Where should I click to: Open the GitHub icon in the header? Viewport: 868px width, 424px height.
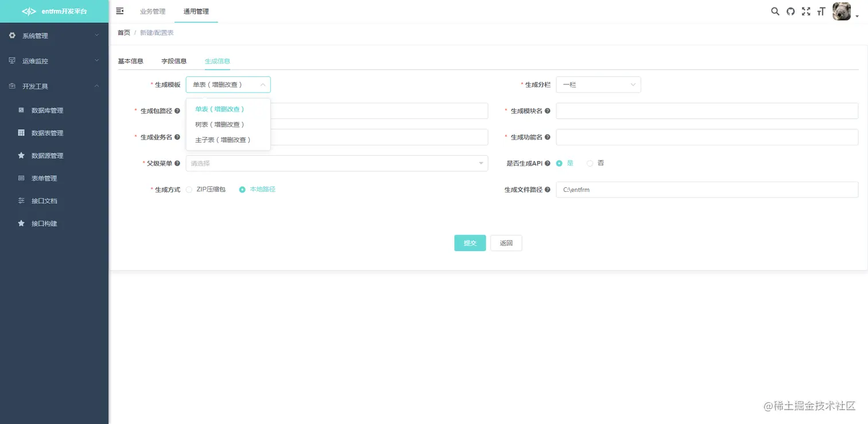pos(790,11)
